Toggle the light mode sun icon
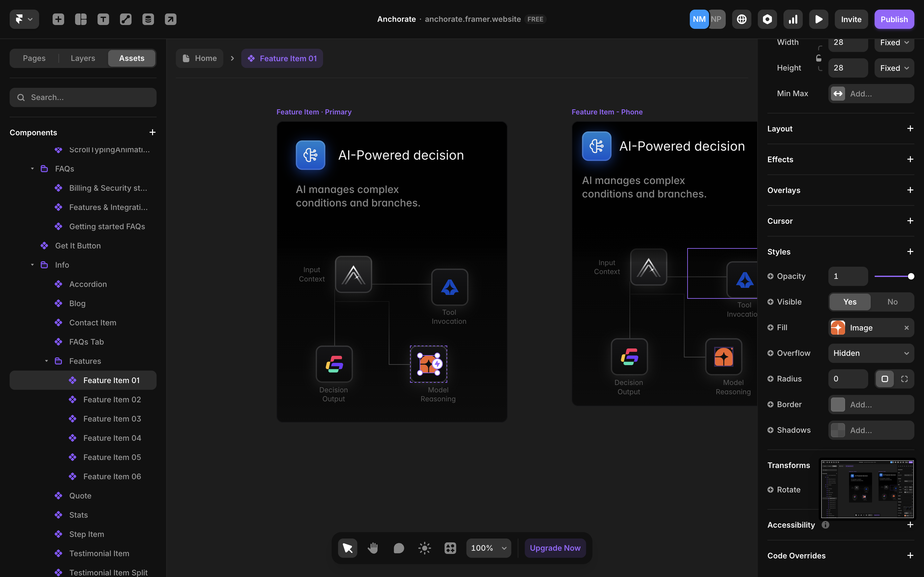 424,548
